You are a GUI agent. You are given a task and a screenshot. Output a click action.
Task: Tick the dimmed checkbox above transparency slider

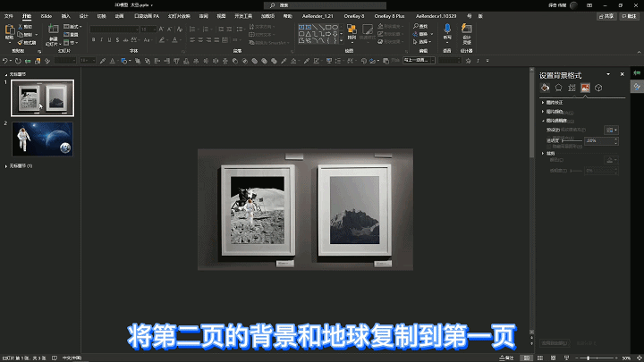pyautogui.click(x=549, y=138)
